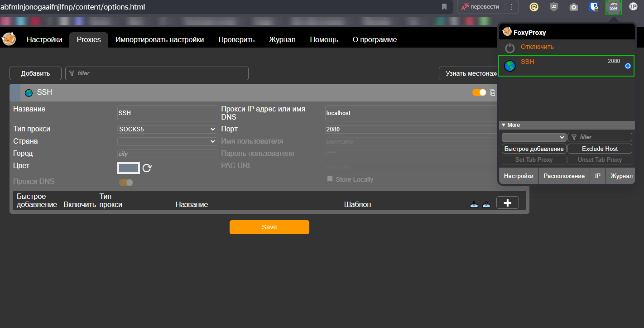
Task: Click Журнал in popup bottom bar
Action: point(621,176)
